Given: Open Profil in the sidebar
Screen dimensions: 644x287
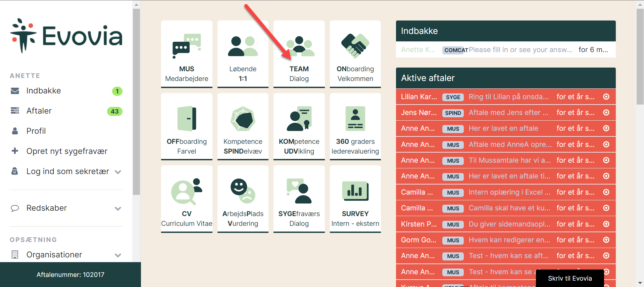Looking at the screenshot, I should click(36, 131).
